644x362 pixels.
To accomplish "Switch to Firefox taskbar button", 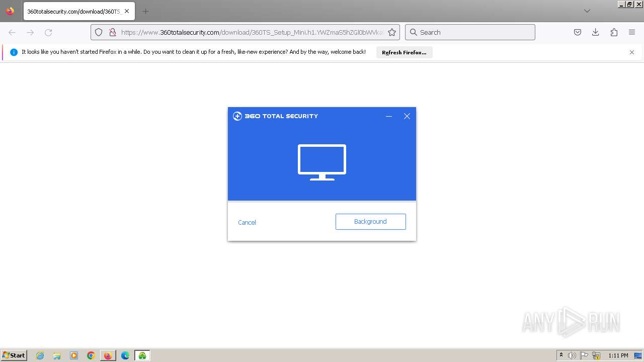I will tap(108, 355).
